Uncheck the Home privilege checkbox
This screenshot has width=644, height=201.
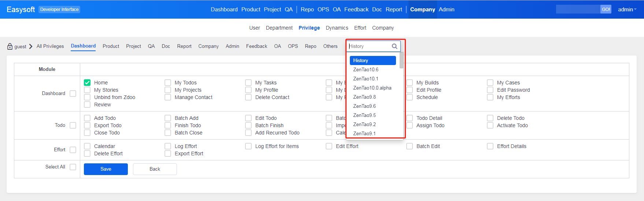(87, 83)
